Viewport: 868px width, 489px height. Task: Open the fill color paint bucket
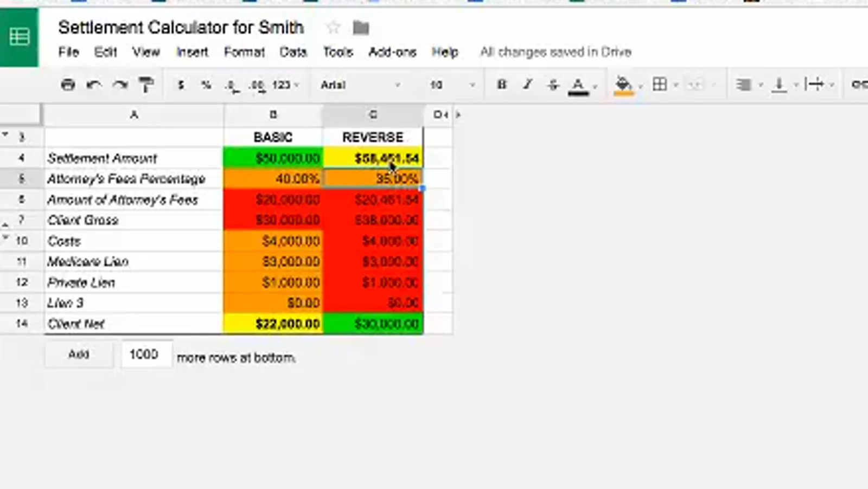point(623,85)
